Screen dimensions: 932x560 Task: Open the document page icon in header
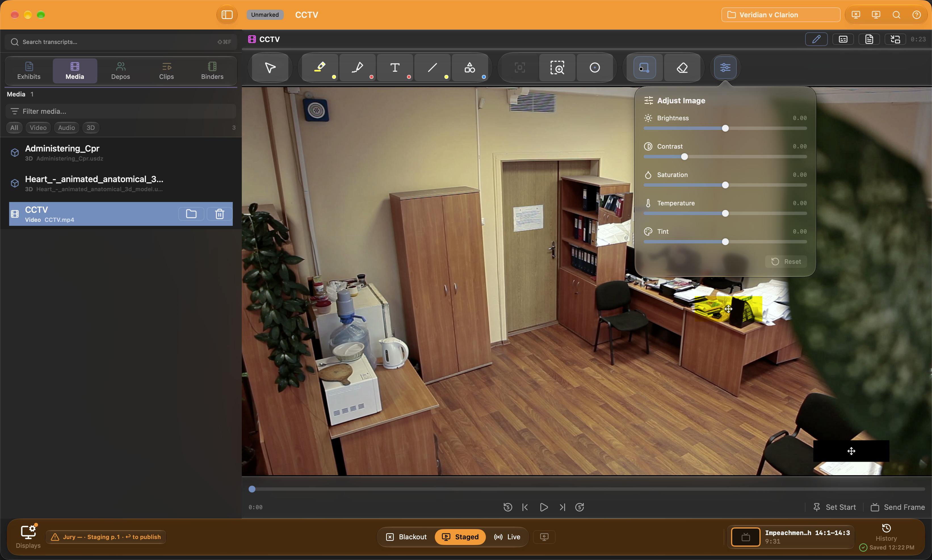click(x=869, y=39)
